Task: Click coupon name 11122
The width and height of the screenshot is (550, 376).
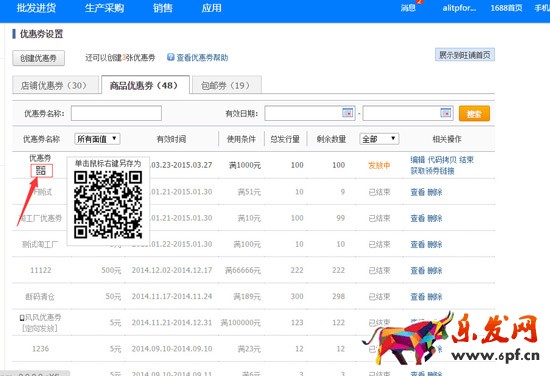Action: pyautogui.click(x=41, y=270)
